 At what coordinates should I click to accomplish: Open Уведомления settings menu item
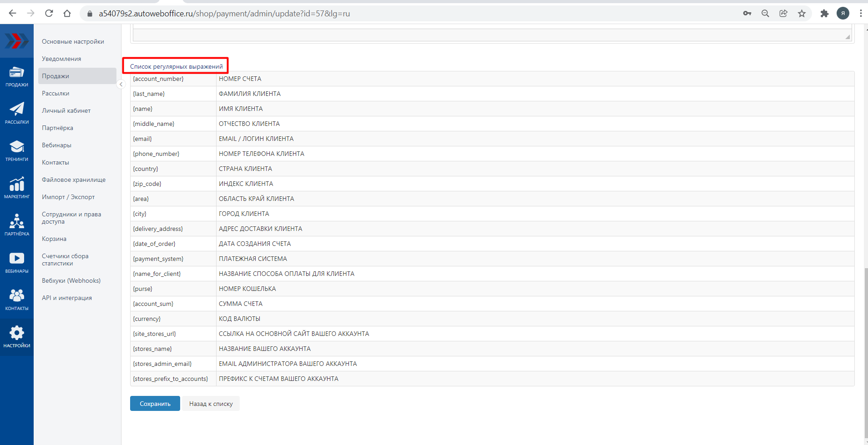[61, 59]
